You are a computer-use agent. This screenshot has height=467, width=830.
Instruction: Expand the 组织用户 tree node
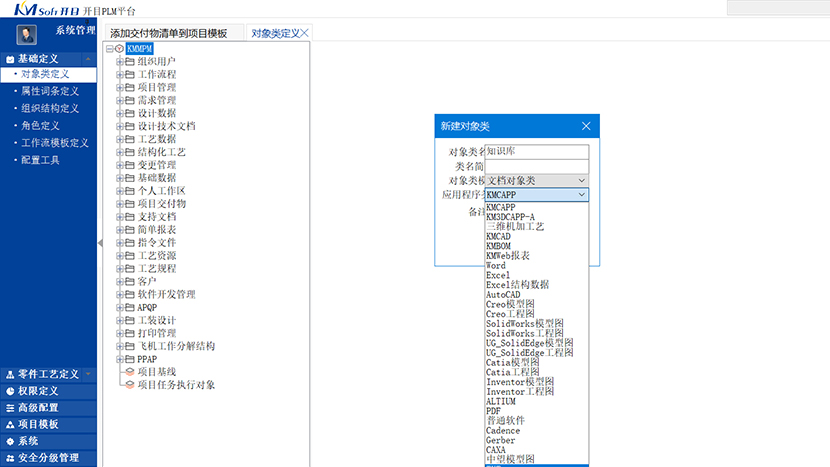[119, 61]
